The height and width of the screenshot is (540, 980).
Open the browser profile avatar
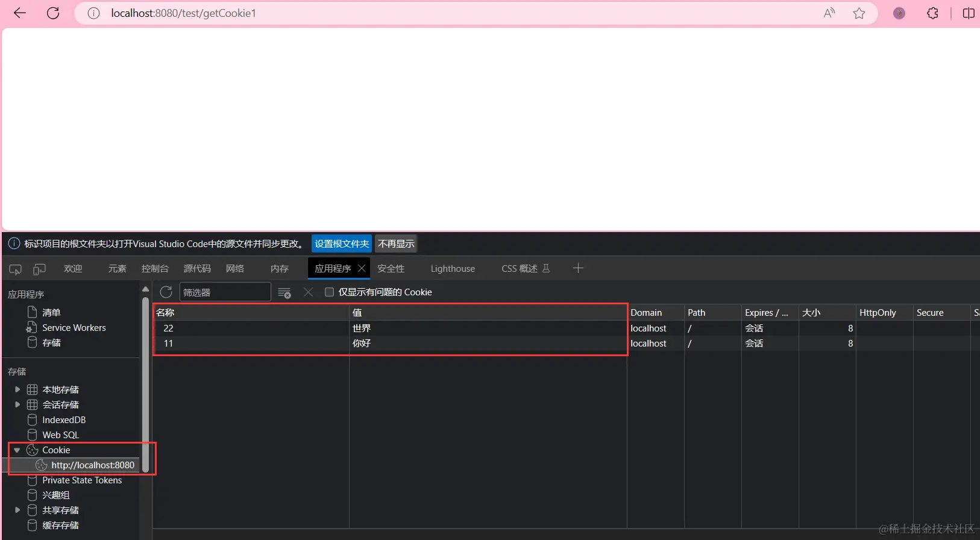tap(899, 13)
